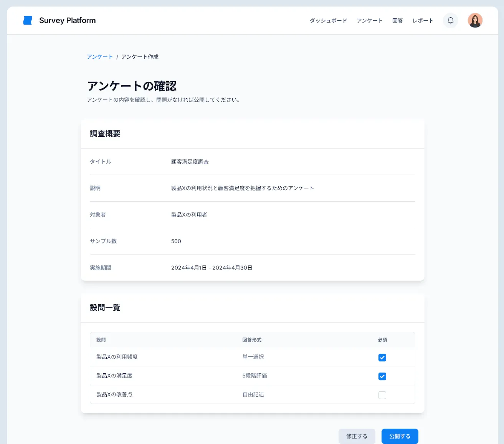Click the アンケート breadcrumb link

(100, 57)
